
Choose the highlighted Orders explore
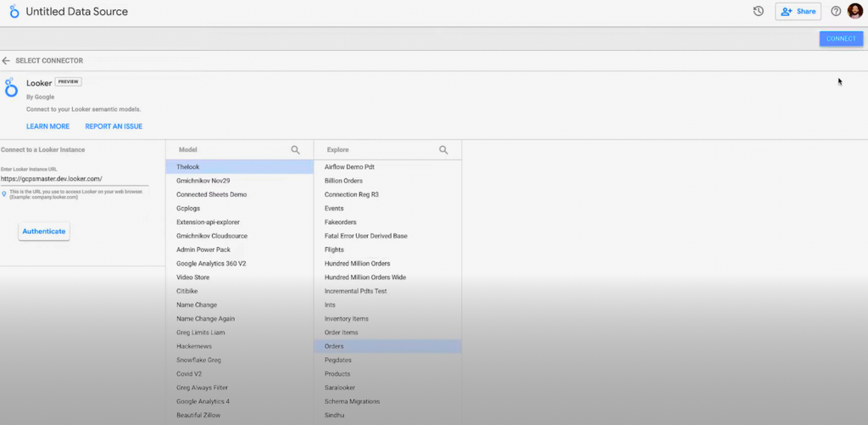(x=387, y=346)
